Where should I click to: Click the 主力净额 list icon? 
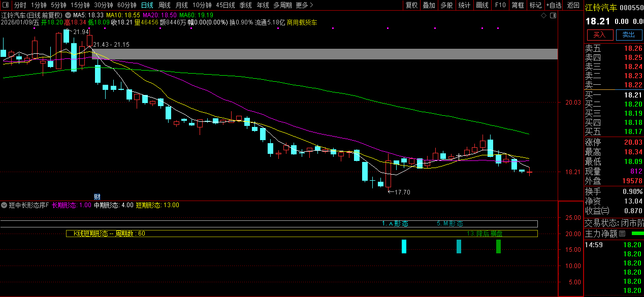622,234
